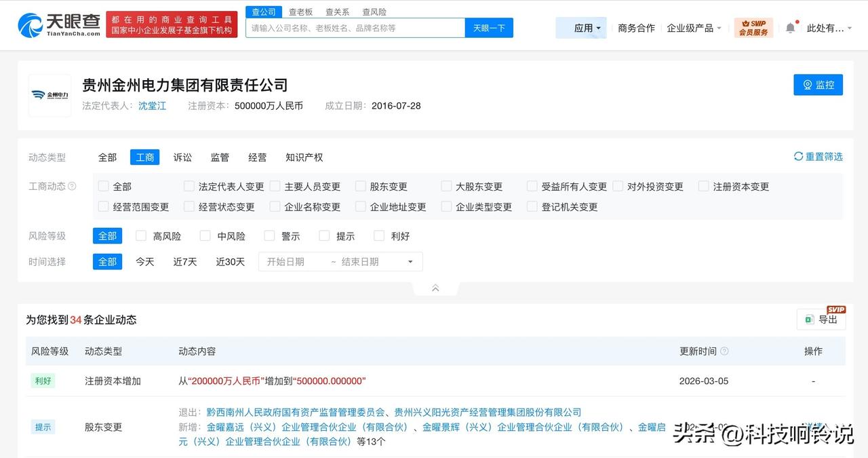Check the 对外投资变更 checkbox
The width and height of the screenshot is (868, 458).
(x=618, y=186)
